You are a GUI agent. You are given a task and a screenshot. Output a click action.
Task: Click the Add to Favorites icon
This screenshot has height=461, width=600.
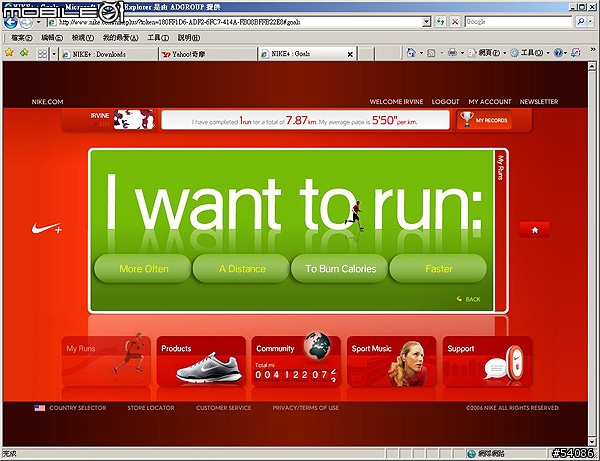coord(24,52)
